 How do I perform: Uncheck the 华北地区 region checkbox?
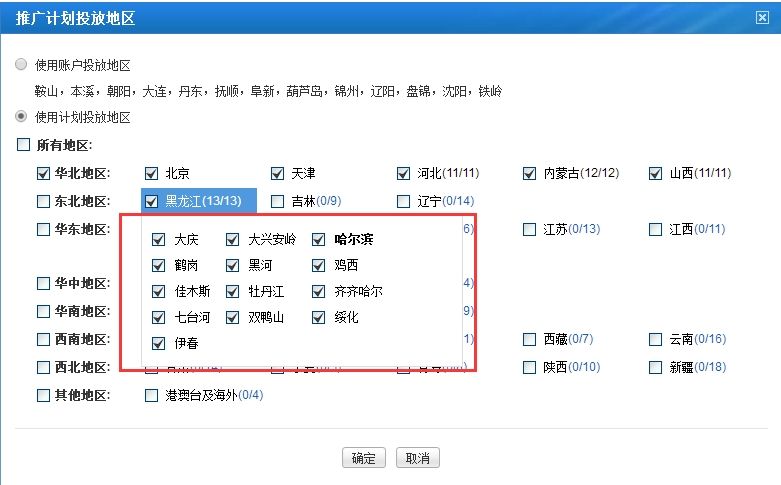(x=43, y=173)
